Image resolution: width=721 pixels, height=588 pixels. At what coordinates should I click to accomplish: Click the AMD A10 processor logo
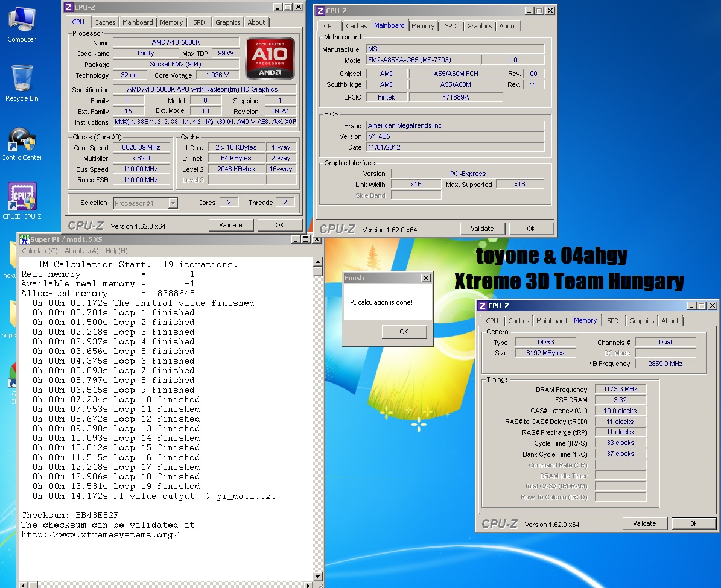[x=270, y=58]
